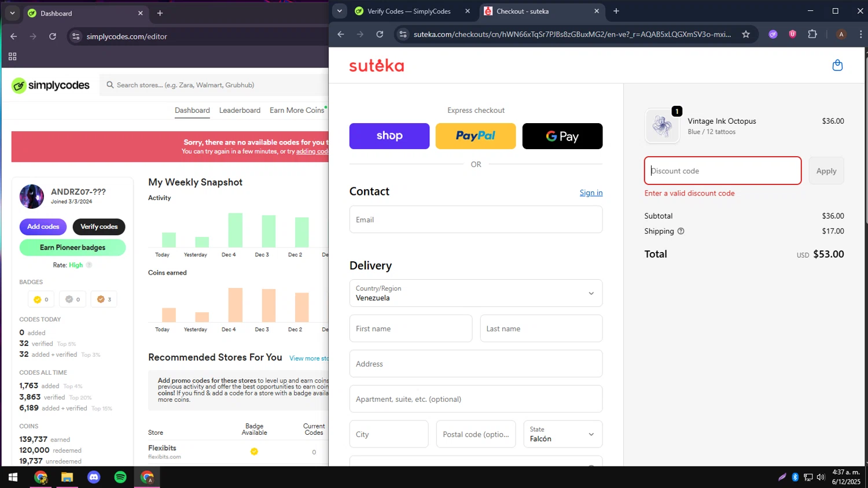Open the Windows Start menu

click(13, 477)
